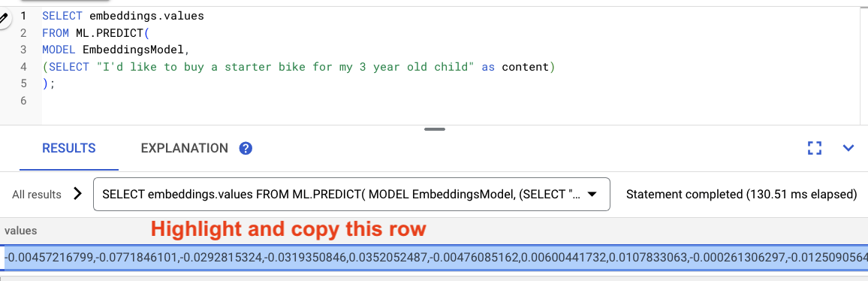
Task: Expand results panel to full screen
Action: 814,148
